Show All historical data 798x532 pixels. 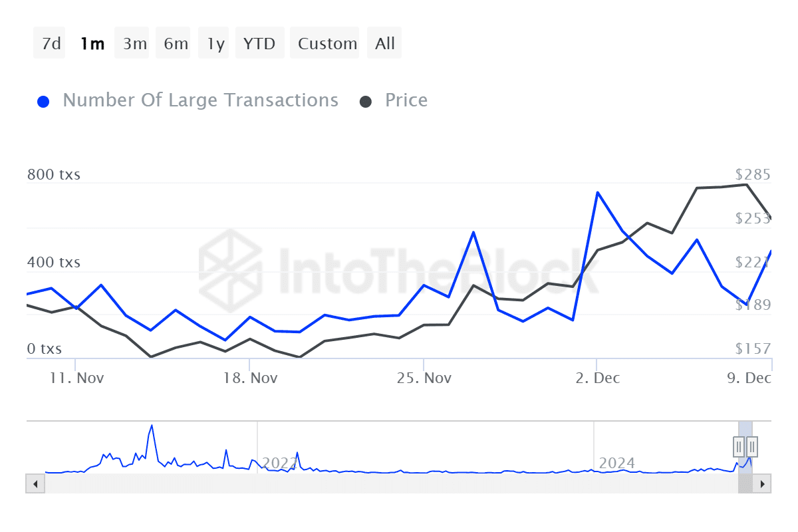(x=384, y=44)
